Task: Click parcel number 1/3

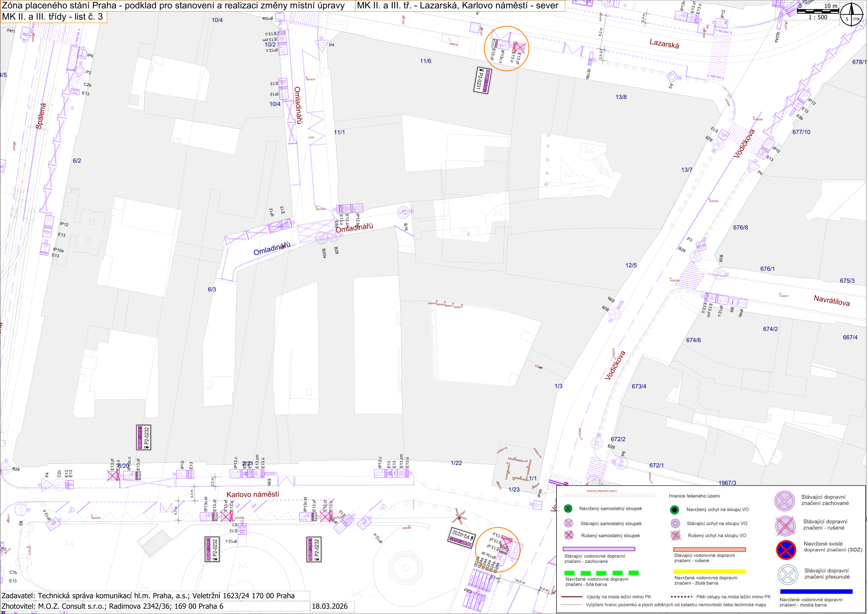Action: 559,386
